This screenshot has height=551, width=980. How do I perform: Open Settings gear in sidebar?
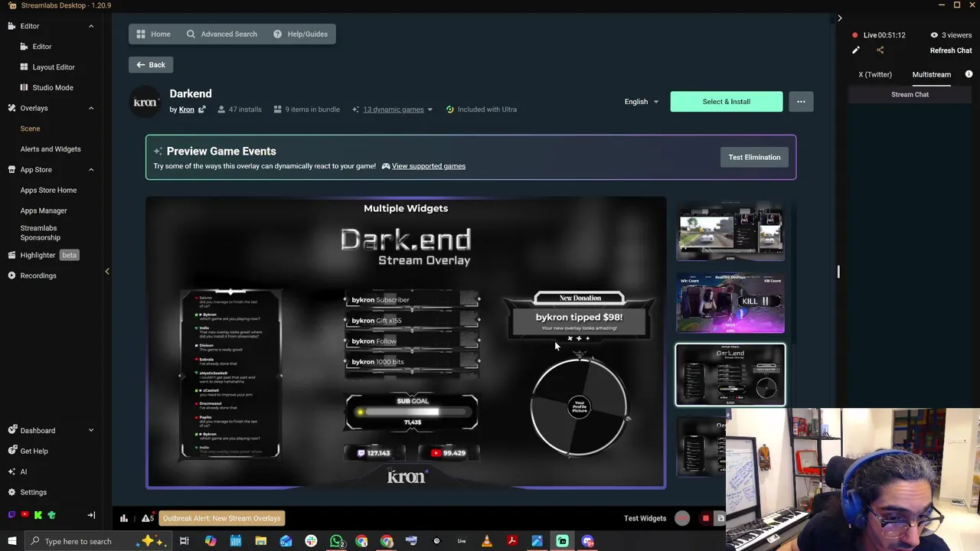11,492
